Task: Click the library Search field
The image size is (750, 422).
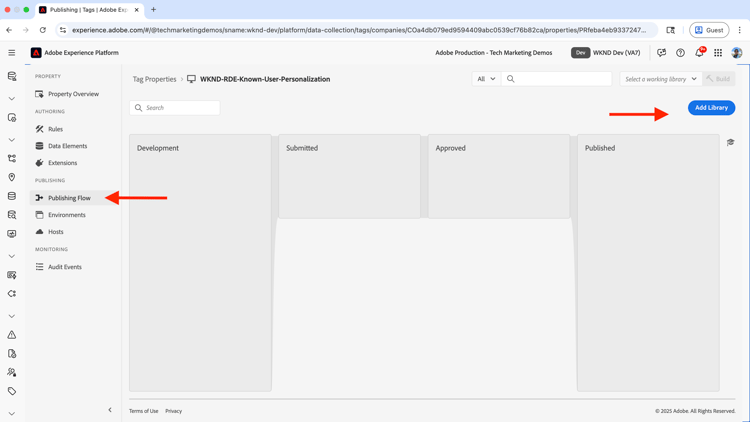Action: [175, 108]
